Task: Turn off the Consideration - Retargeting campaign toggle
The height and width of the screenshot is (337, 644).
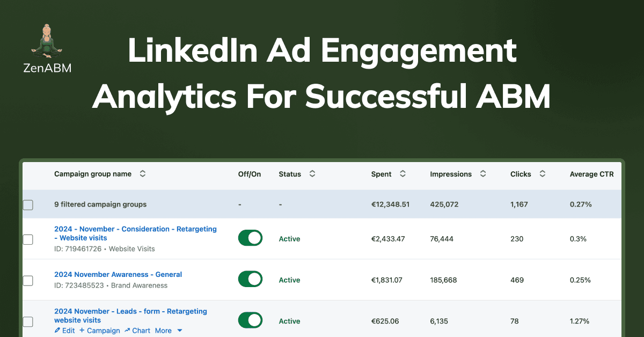Action: click(x=250, y=238)
